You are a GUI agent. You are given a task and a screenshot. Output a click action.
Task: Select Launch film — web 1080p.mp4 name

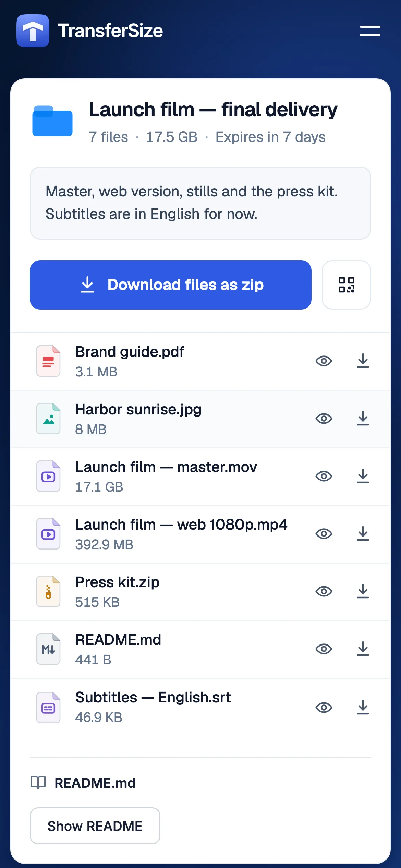point(181,525)
